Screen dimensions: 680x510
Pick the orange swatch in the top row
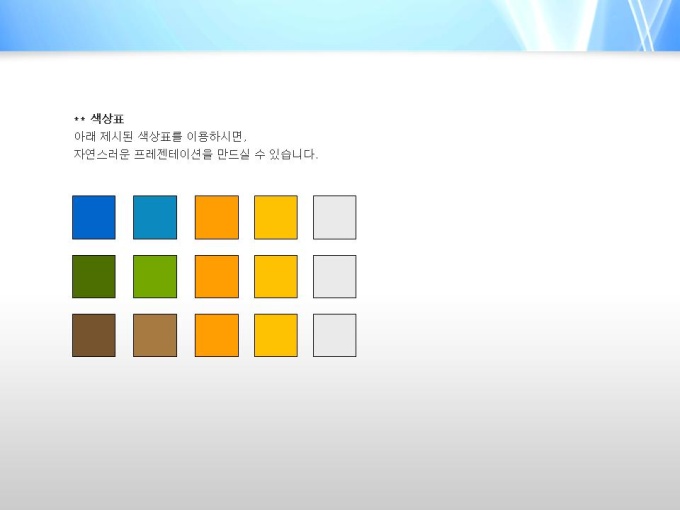click(x=216, y=217)
